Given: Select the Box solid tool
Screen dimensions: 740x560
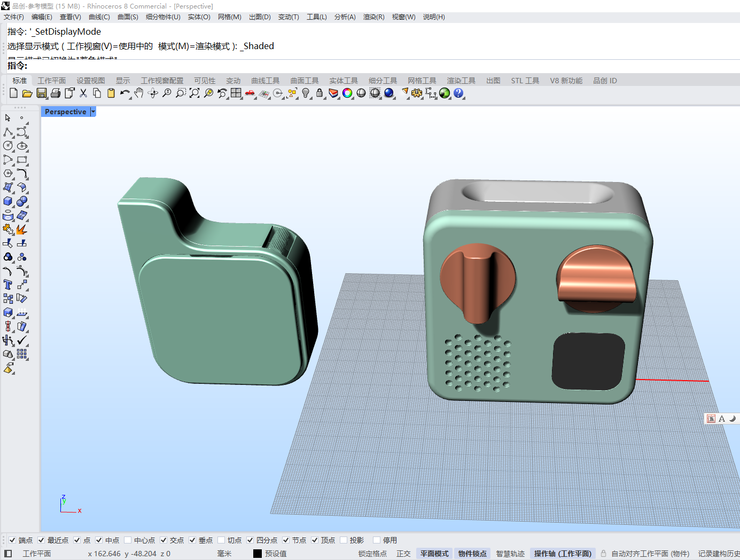Looking at the screenshot, I should (x=8, y=202).
